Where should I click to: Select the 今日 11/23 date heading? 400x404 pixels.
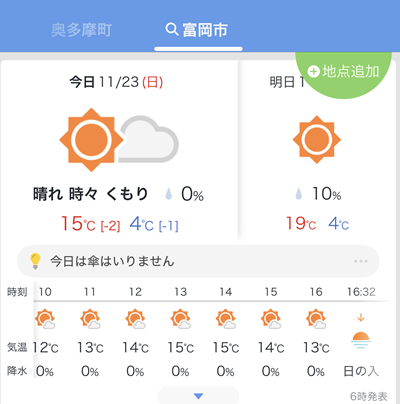(116, 82)
